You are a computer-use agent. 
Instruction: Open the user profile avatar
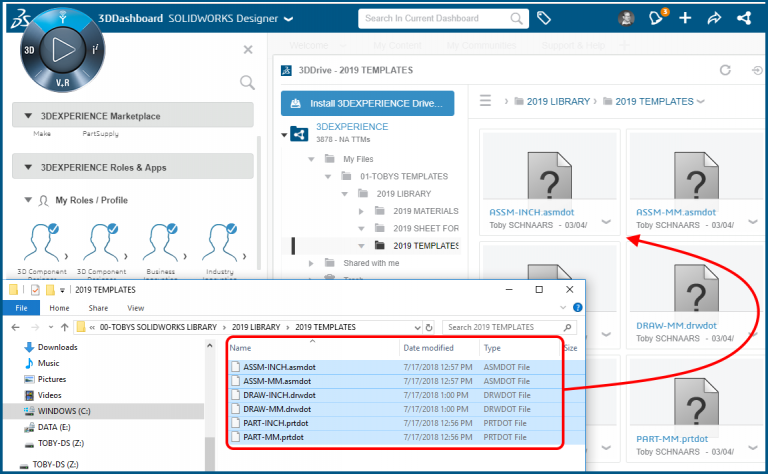626,18
